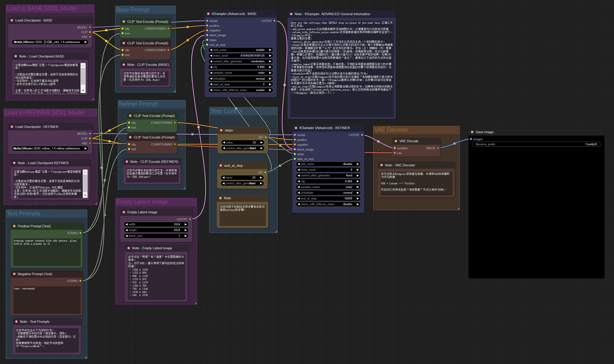
Task: Open scheduler normal dropdown on REFINER KSampler
Action: (328, 193)
